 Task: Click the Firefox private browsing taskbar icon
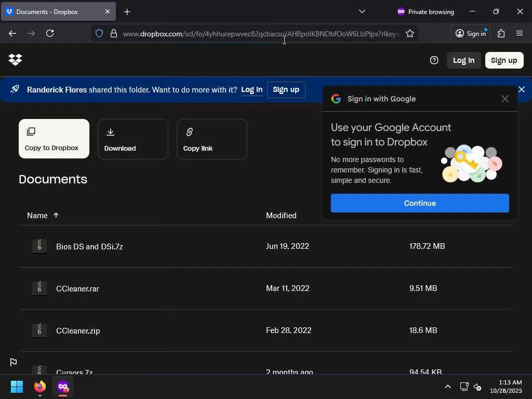click(x=63, y=387)
